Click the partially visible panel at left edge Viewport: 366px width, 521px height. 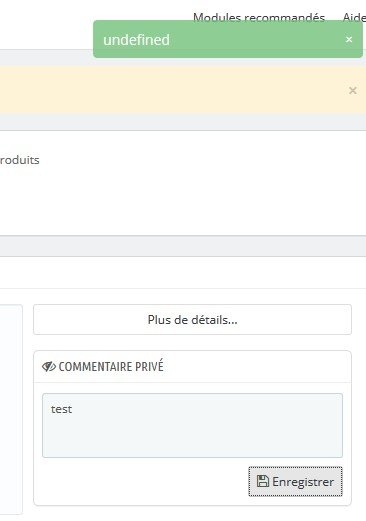[11, 409]
